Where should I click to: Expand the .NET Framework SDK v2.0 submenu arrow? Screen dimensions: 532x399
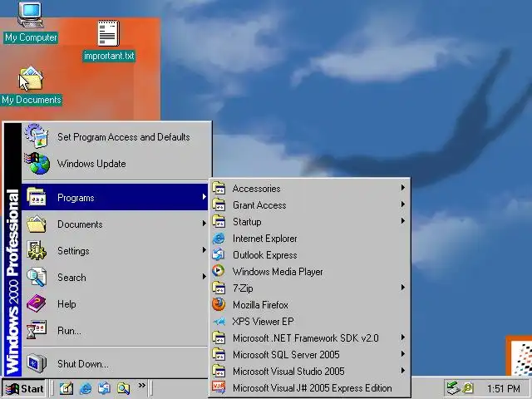tap(403, 337)
